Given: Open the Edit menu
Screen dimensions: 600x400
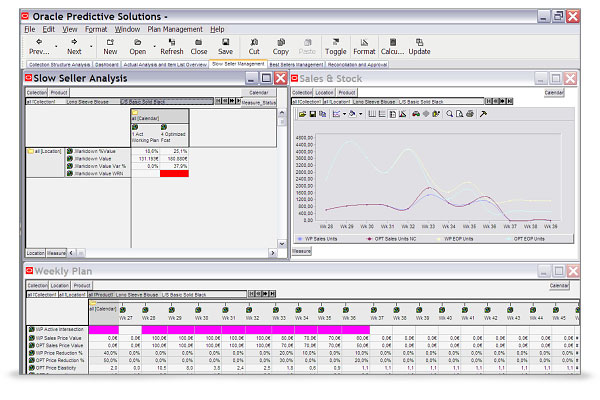Looking at the screenshot, I should [x=48, y=29].
